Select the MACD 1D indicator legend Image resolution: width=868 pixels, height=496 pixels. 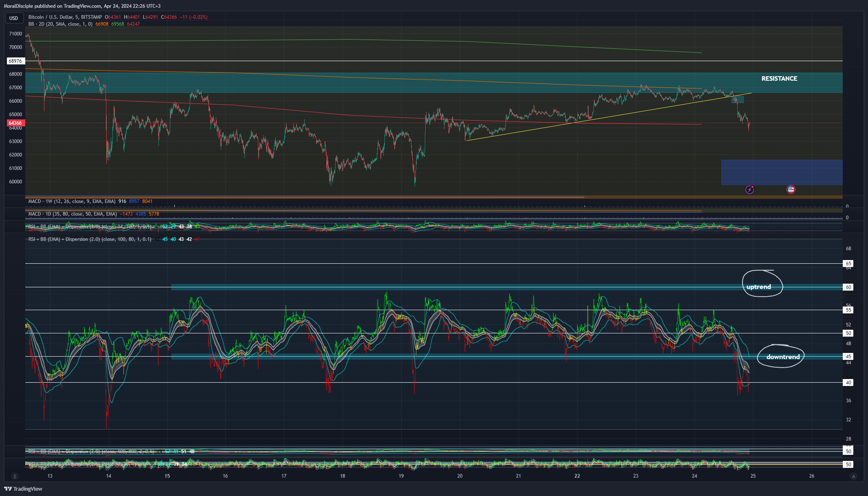point(73,214)
